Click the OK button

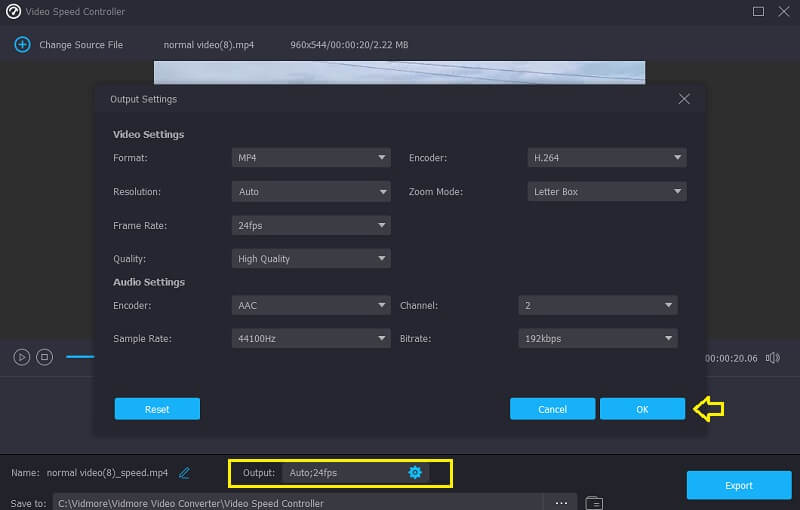[x=642, y=409]
